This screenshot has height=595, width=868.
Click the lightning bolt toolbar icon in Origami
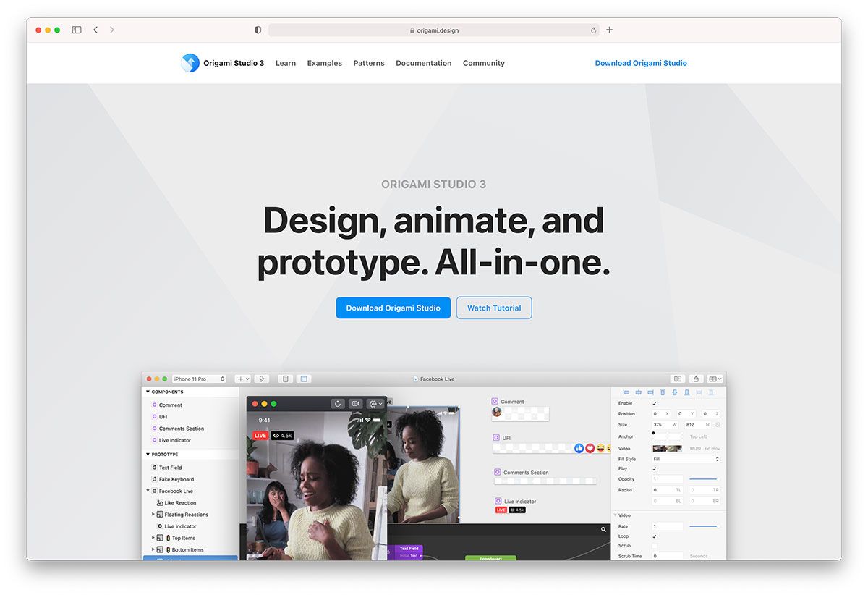262,379
